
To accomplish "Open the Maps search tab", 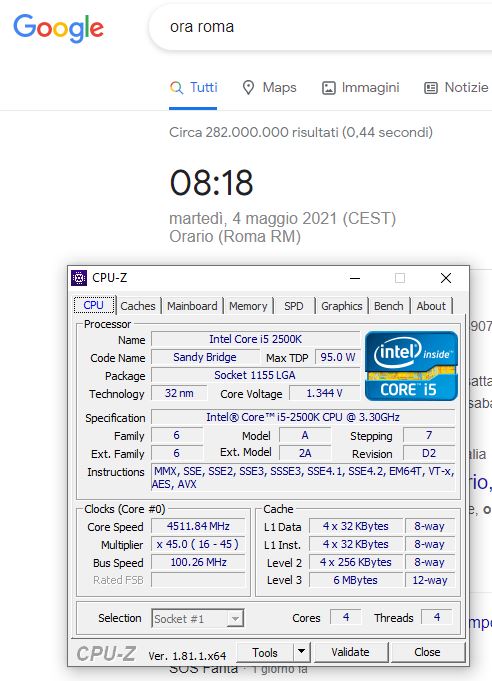I will point(269,88).
